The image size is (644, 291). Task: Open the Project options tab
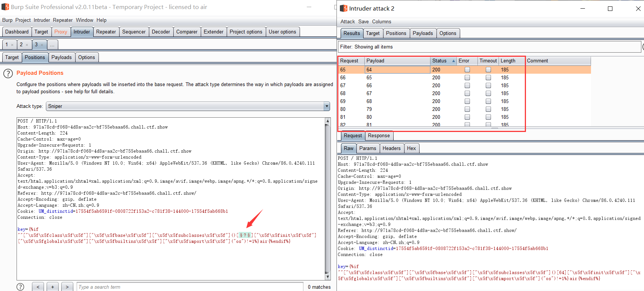246,32
